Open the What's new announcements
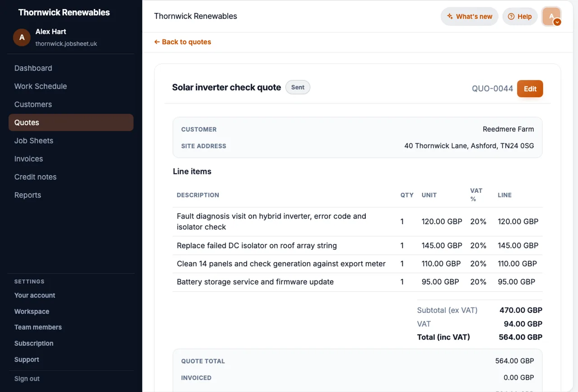Viewport: 578px width, 392px height. pos(470,17)
